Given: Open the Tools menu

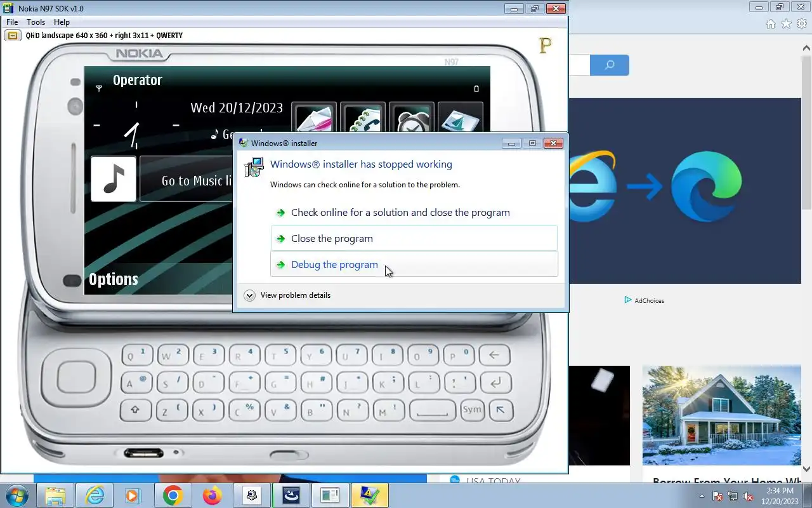Looking at the screenshot, I should point(36,22).
